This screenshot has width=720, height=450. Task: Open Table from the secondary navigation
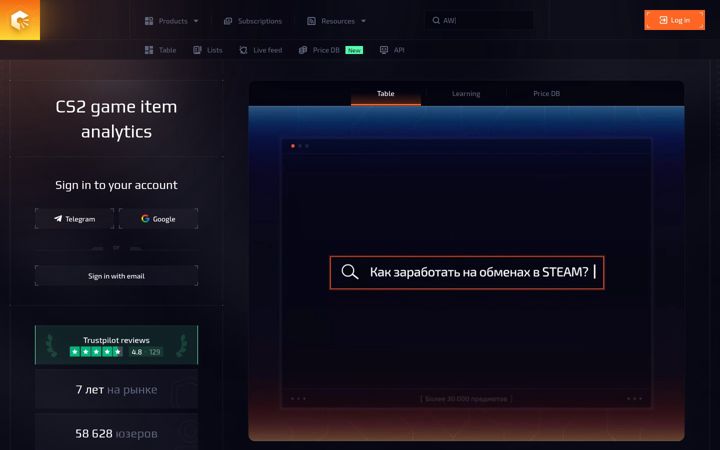(161, 50)
